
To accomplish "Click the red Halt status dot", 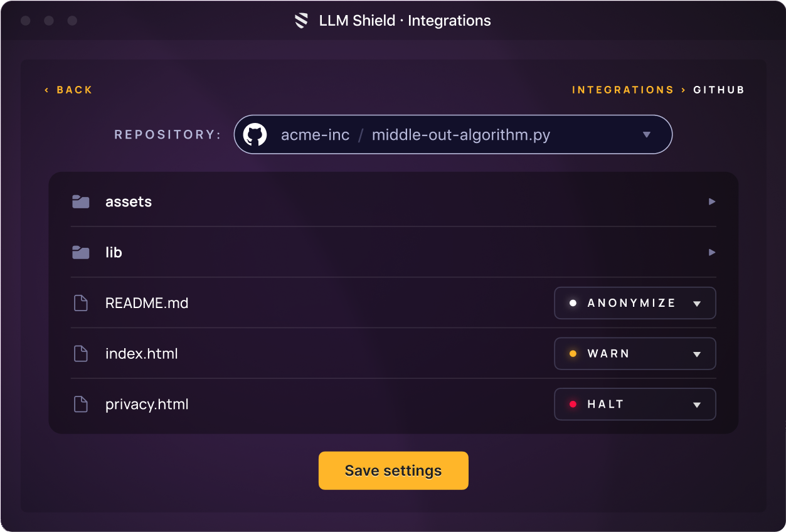I will point(573,405).
